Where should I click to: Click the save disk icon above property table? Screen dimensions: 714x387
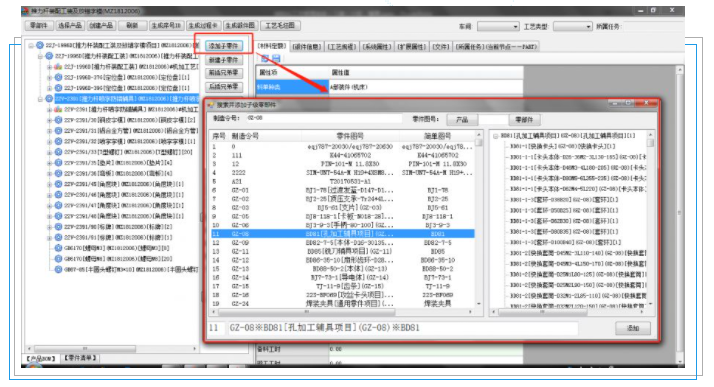[276, 58]
